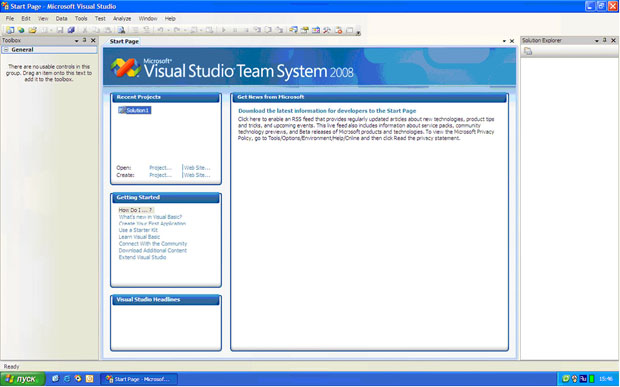The height and width of the screenshot is (387, 620).
Task: Click the Paste toolbar icon
Action: (x=108, y=30)
